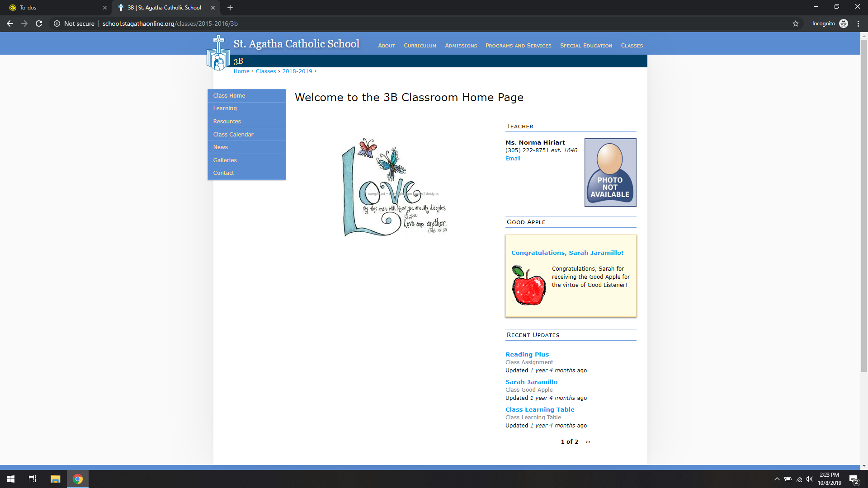The width and height of the screenshot is (868, 488).
Task: Open a new tab with the plus icon
Action: (x=230, y=8)
